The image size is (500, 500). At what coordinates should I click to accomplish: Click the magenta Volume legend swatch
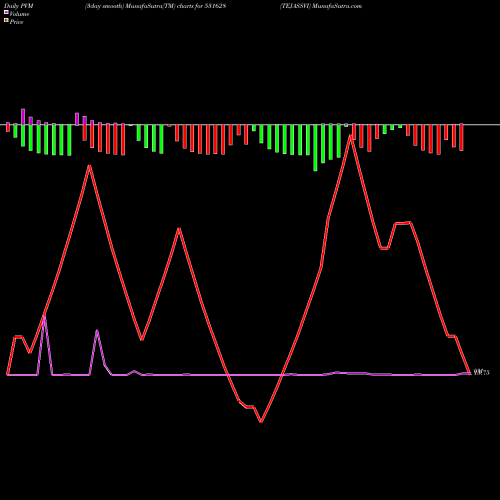pyautogui.click(x=6, y=13)
